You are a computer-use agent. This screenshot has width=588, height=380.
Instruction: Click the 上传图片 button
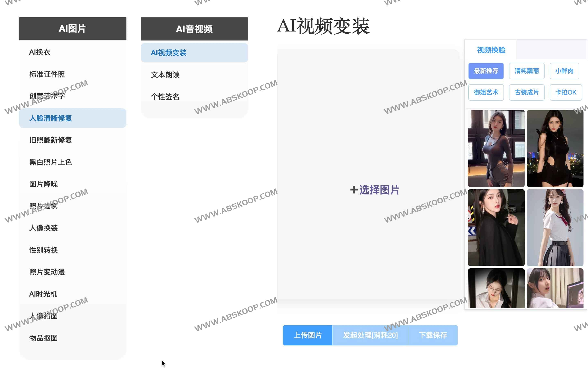tap(308, 336)
